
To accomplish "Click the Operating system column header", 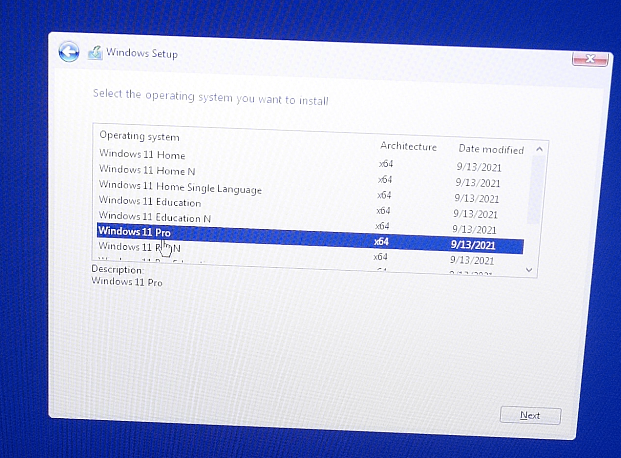I will pyautogui.click(x=139, y=136).
